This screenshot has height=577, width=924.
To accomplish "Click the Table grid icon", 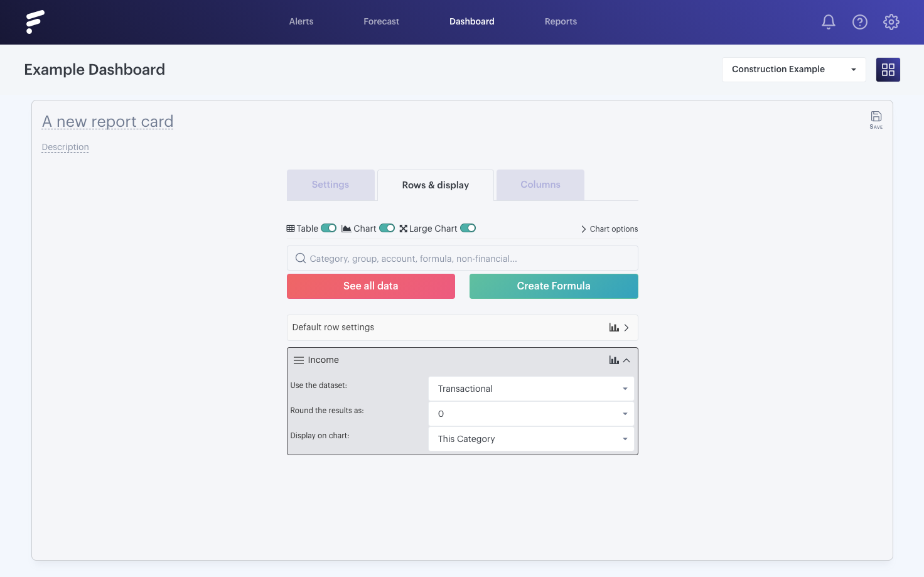I will tap(291, 229).
